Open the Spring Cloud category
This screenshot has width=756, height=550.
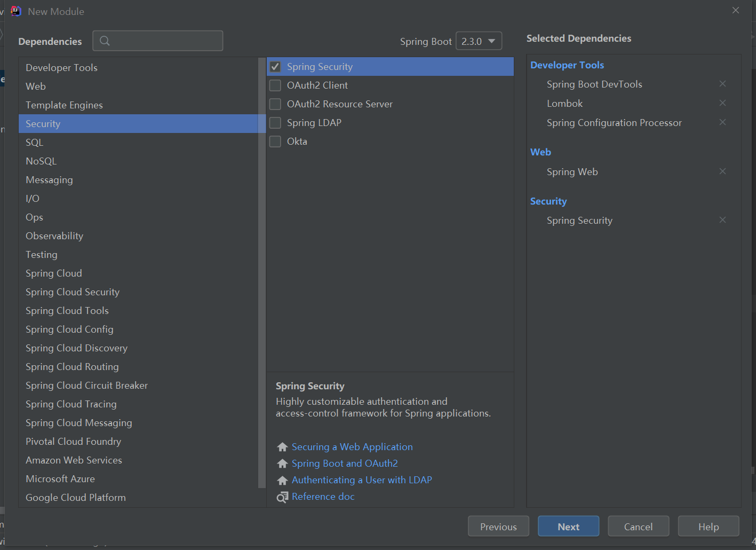138,273
